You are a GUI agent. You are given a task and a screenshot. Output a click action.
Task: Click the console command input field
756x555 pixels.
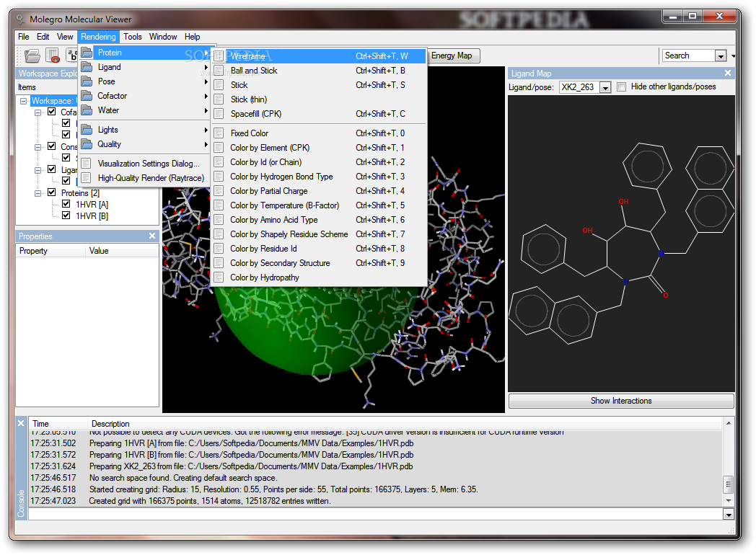[376, 515]
